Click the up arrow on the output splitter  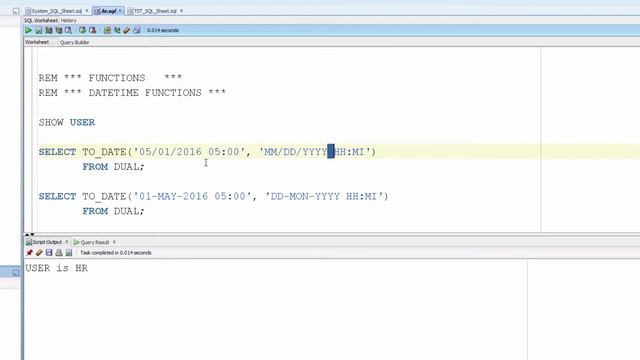27,235
